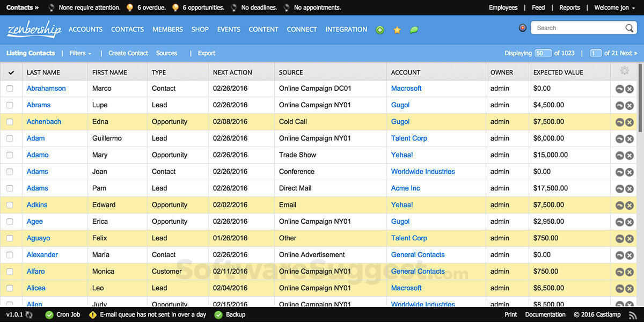Tick the checkbox for Abrams row

10,105
